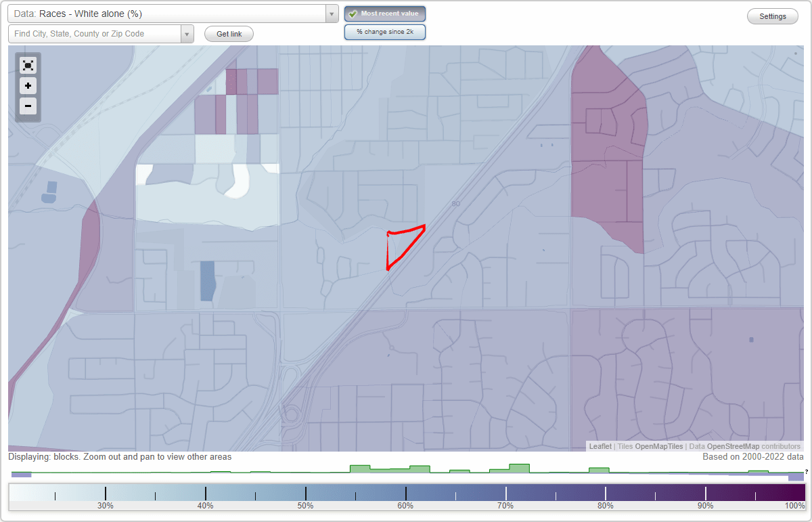Select the Most recent value tab
Viewport: 812px width, 522px height.
(385, 14)
